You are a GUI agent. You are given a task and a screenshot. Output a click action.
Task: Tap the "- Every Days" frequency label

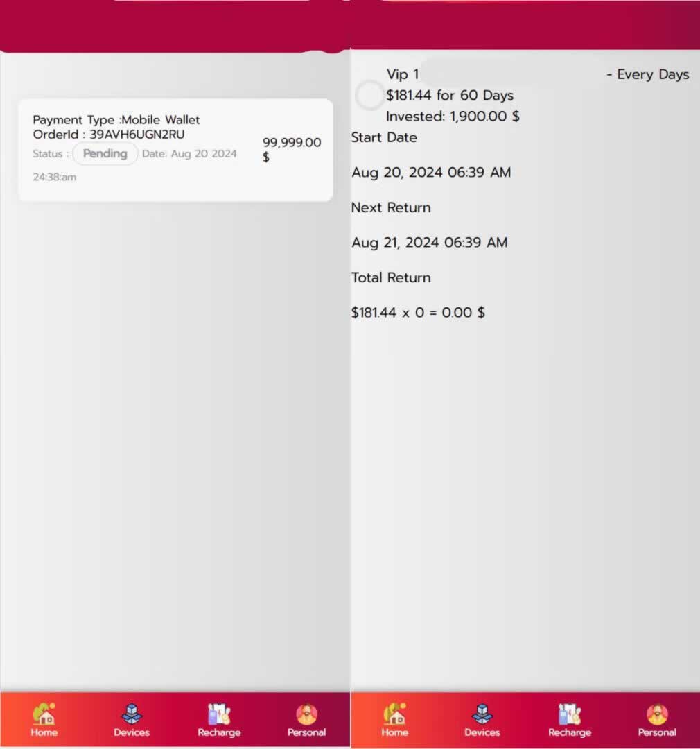tap(647, 74)
